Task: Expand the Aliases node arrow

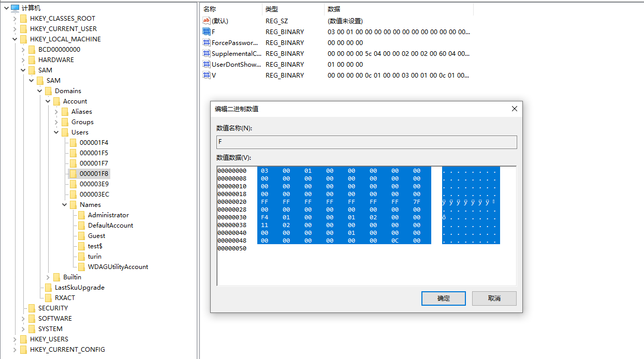Action: click(x=56, y=111)
